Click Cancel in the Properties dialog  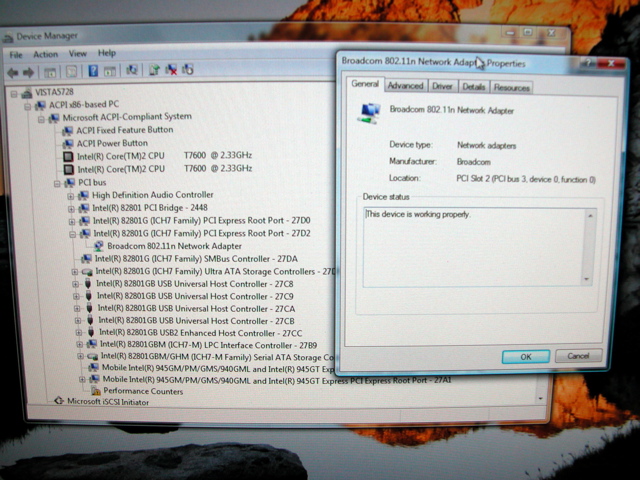pyautogui.click(x=578, y=356)
